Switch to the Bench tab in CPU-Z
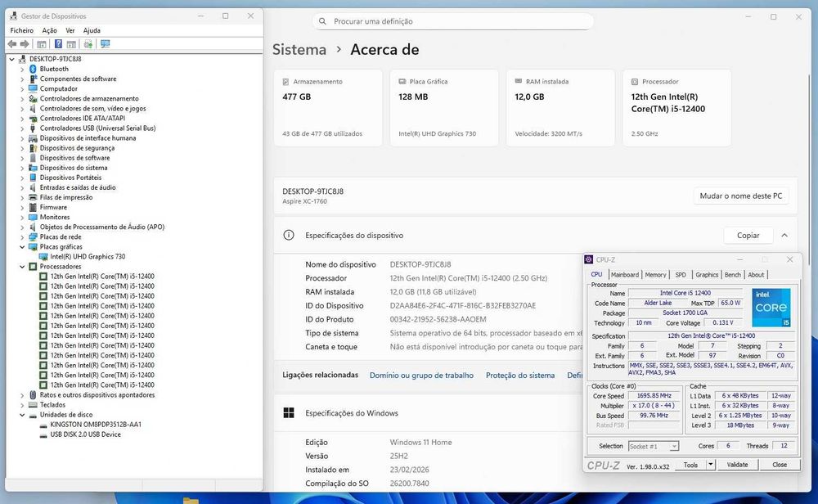818x504 pixels. coord(732,274)
